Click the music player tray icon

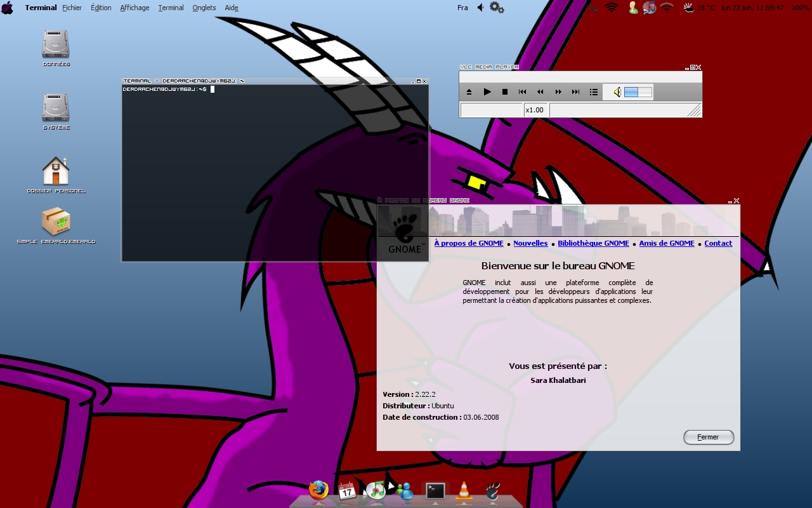point(650,8)
